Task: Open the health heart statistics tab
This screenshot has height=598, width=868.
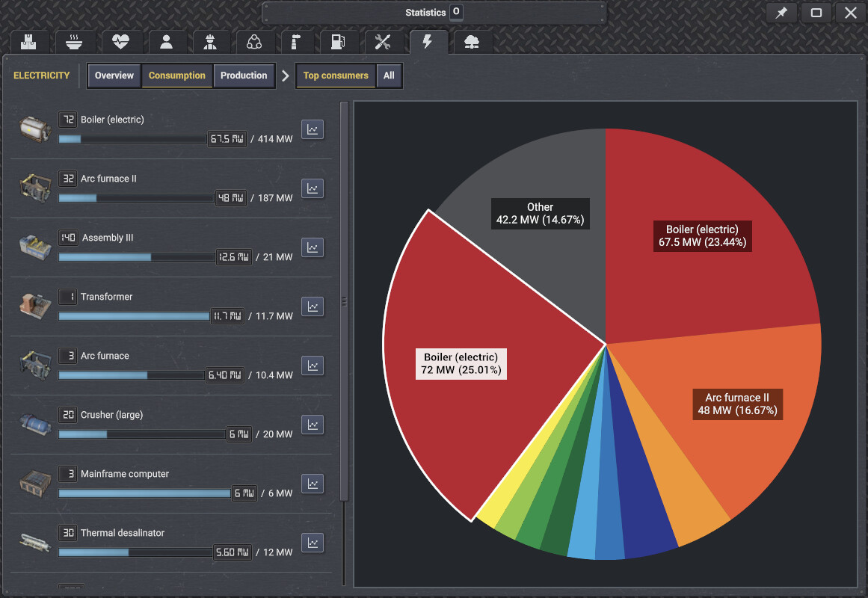Action: pos(120,42)
